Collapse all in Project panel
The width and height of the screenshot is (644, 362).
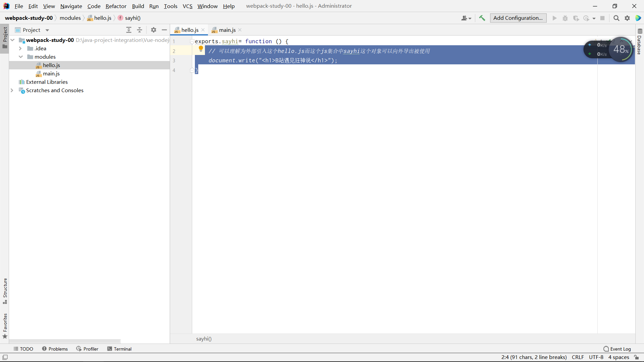pos(140,30)
